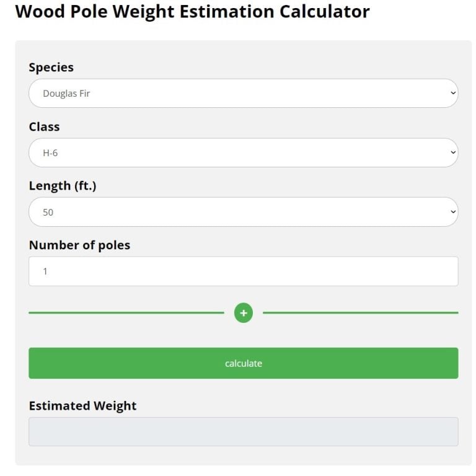The width and height of the screenshot is (476, 476).
Task: Open the Species dropdown showing Douglas Fir
Action: (243, 94)
